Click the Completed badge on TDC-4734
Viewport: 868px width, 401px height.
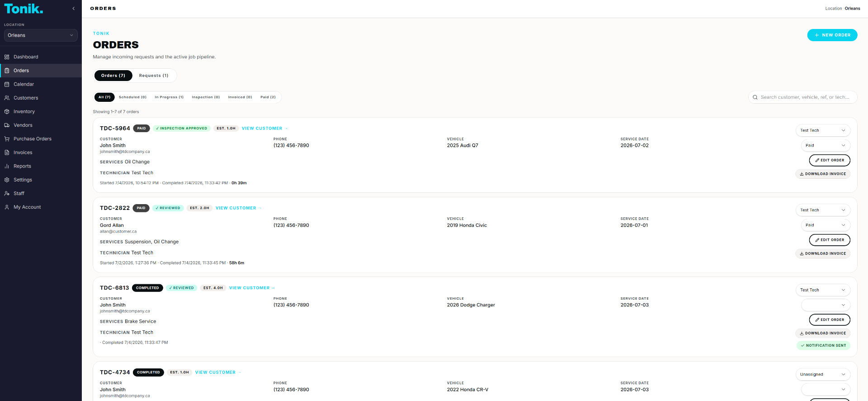pyautogui.click(x=148, y=372)
